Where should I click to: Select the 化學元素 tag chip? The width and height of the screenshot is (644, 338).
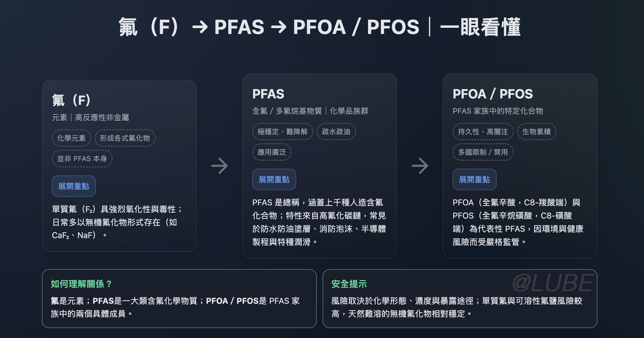pyautogui.click(x=71, y=138)
